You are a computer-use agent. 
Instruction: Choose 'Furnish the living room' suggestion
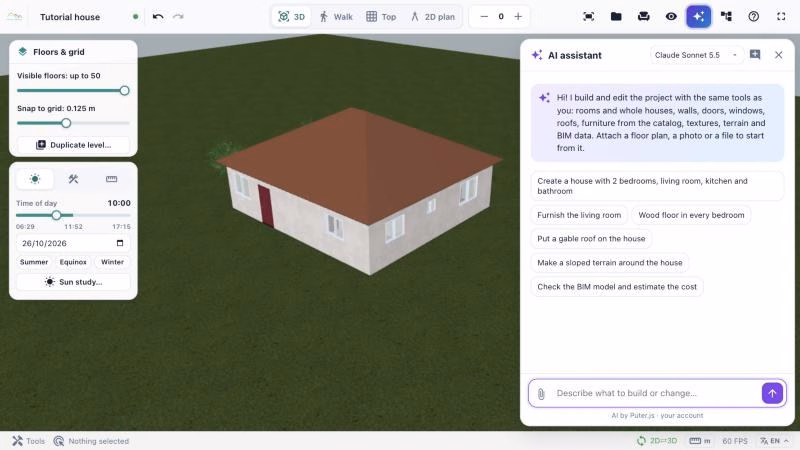[579, 215]
